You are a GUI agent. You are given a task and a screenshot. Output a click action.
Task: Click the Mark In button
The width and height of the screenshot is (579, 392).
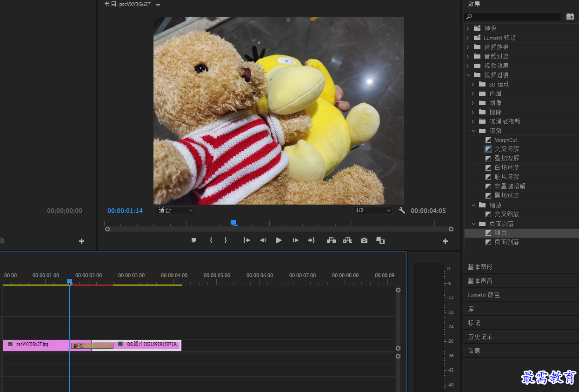point(211,240)
